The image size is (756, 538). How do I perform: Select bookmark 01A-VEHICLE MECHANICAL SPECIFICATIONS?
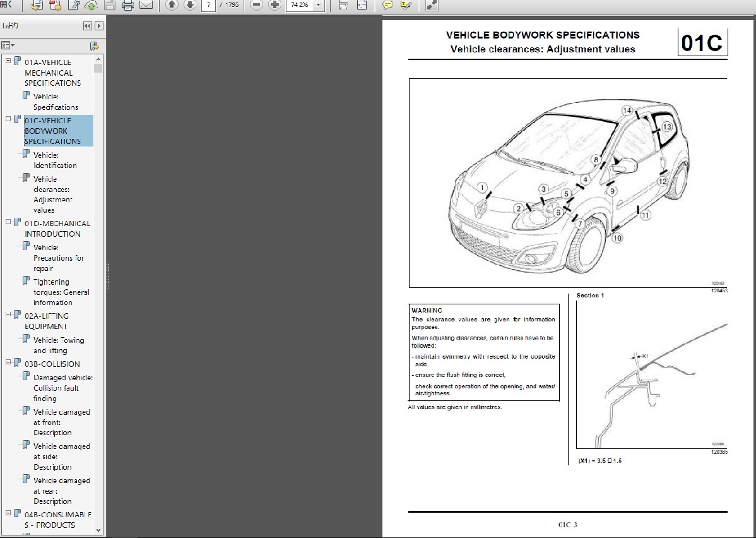click(x=52, y=73)
